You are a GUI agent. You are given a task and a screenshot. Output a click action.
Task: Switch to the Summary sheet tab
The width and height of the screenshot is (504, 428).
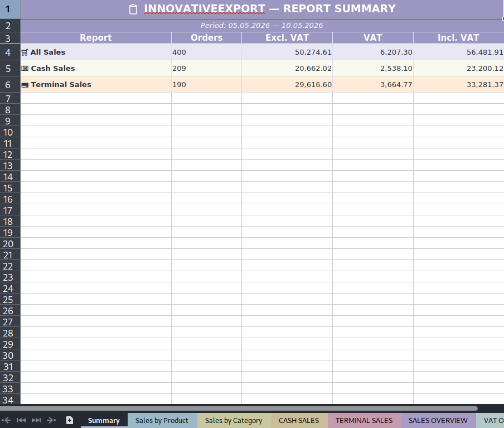point(104,421)
